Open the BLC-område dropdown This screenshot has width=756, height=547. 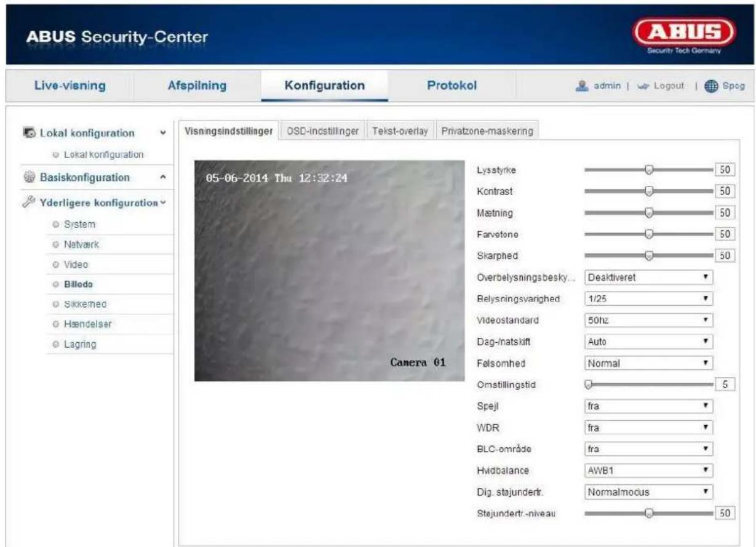click(648, 449)
